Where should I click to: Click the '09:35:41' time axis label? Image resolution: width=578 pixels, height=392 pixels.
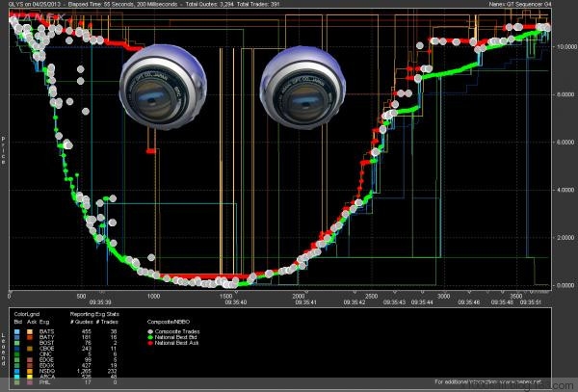tap(306, 302)
